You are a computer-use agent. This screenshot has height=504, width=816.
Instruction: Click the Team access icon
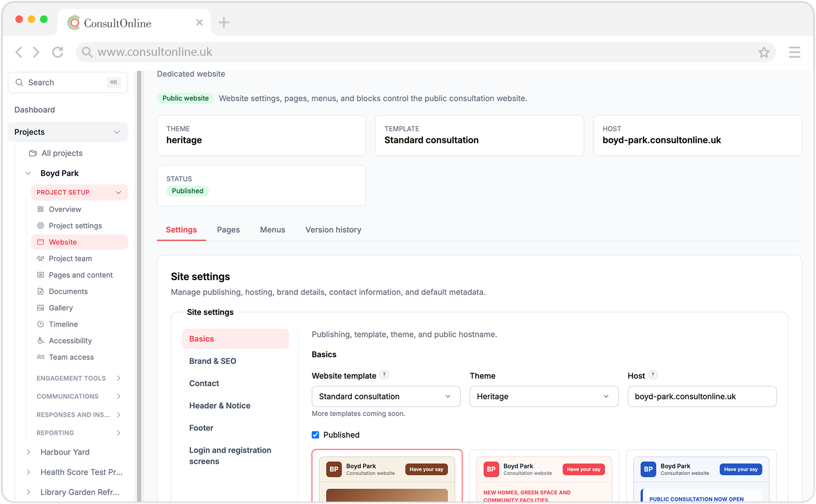pyautogui.click(x=40, y=357)
